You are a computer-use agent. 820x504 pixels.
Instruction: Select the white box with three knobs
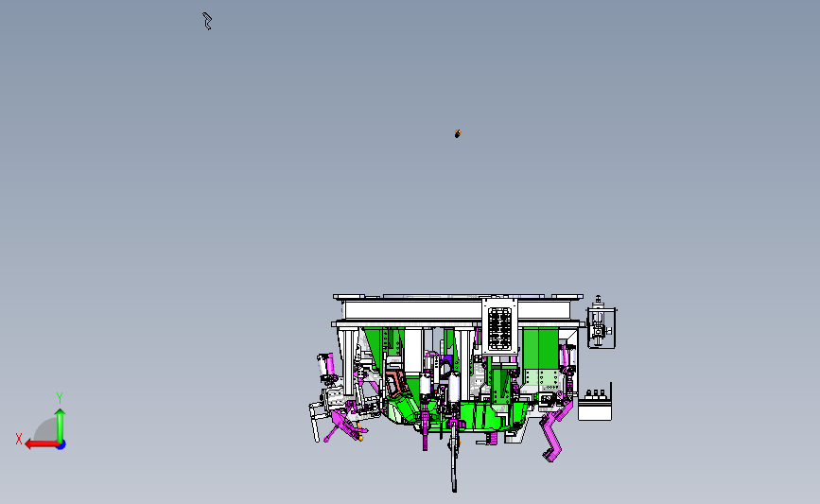[x=595, y=406]
